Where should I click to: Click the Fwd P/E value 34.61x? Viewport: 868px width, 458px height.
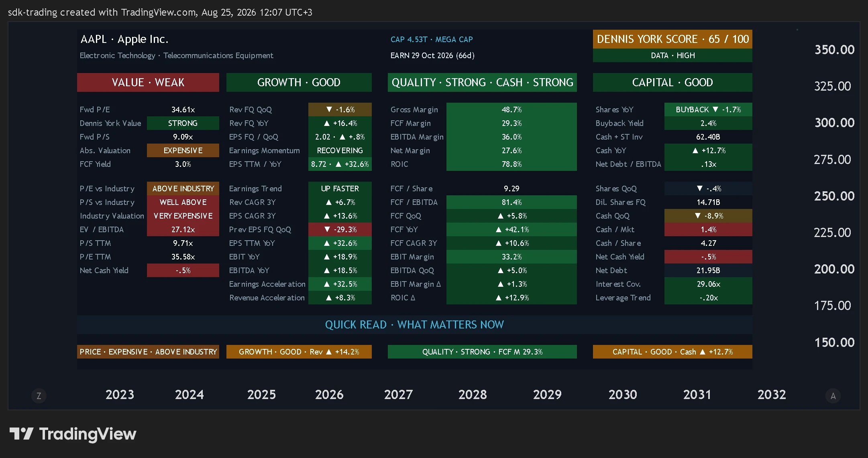(183, 109)
